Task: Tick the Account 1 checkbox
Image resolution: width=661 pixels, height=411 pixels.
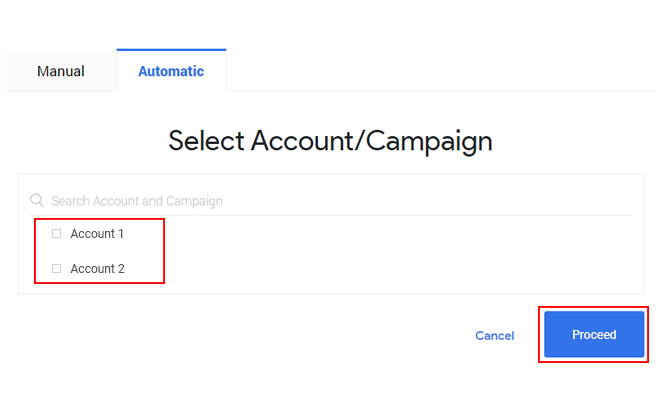Action: [x=56, y=234]
